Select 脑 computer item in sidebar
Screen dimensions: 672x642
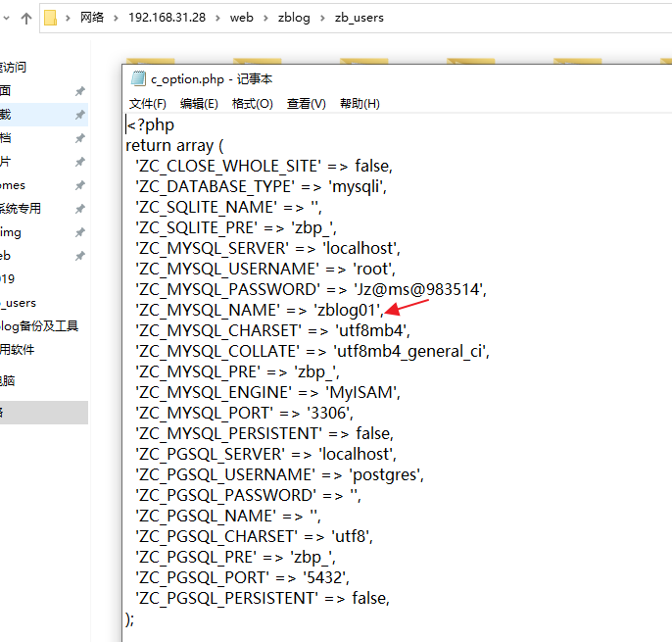click(x=8, y=380)
